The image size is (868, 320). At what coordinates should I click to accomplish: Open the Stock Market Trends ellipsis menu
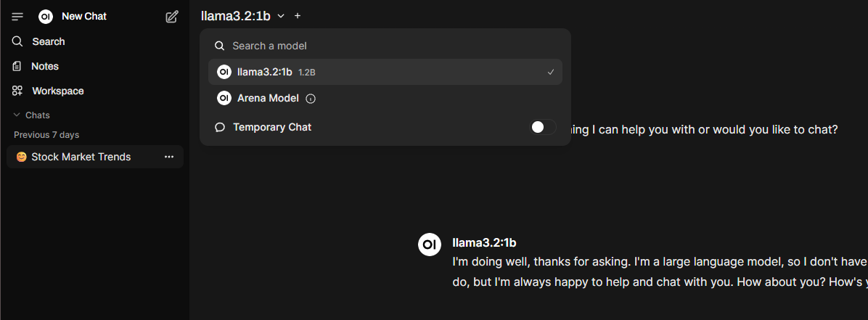click(169, 157)
